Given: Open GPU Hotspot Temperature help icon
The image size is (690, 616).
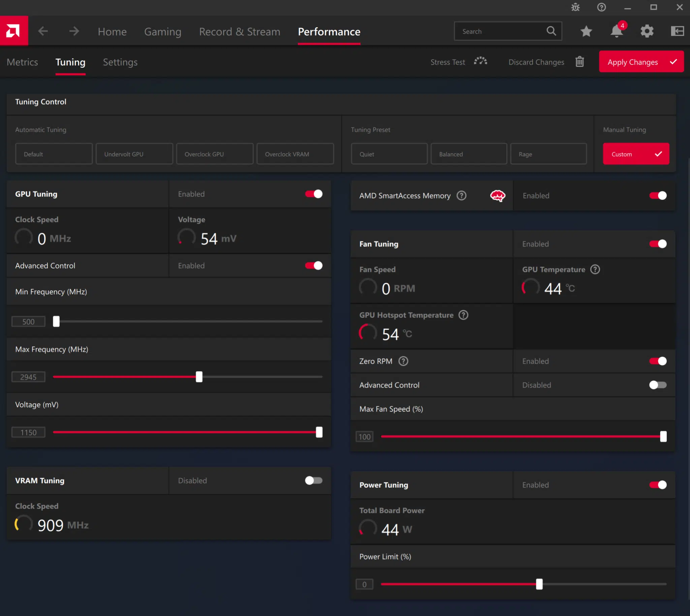Looking at the screenshot, I should point(463,315).
